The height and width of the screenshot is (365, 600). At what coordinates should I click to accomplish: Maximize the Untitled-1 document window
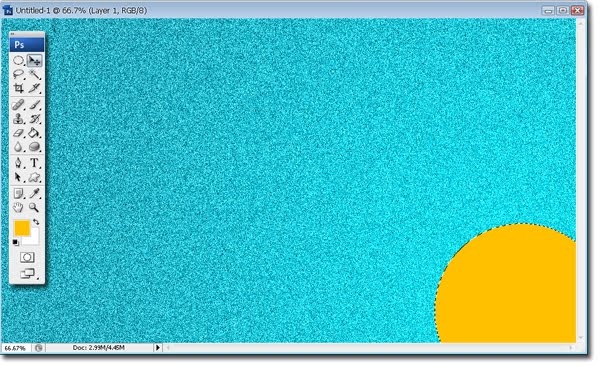[562, 10]
